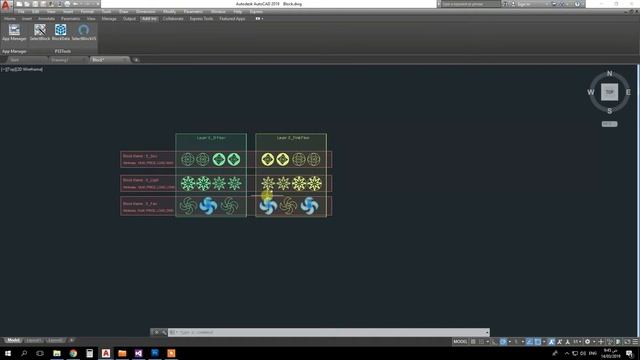Open object snap options dropdown arrow
The image size is (640, 360).
[x=544, y=342]
